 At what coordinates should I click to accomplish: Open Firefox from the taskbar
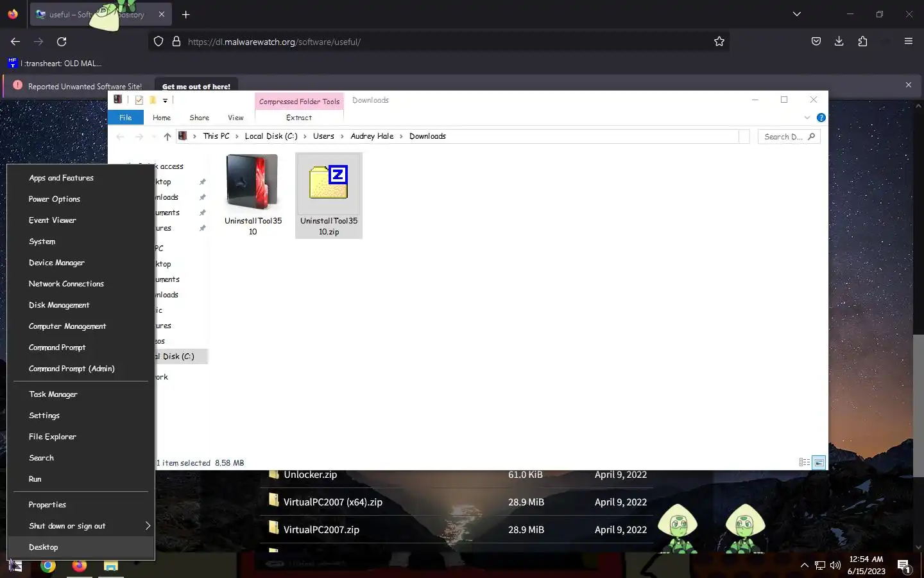pos(80,566)
